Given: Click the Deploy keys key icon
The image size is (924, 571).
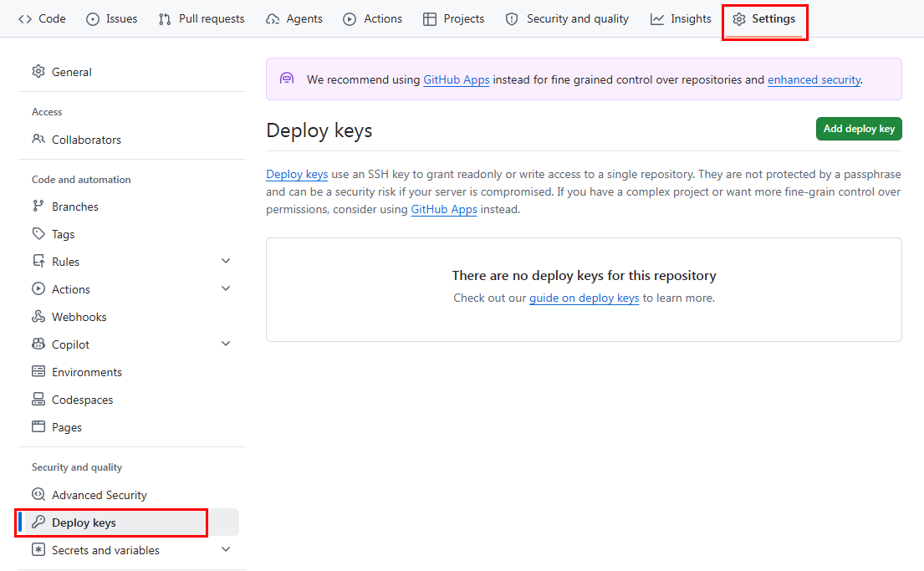Looking at the screenshot, I should tap(38, 522).
